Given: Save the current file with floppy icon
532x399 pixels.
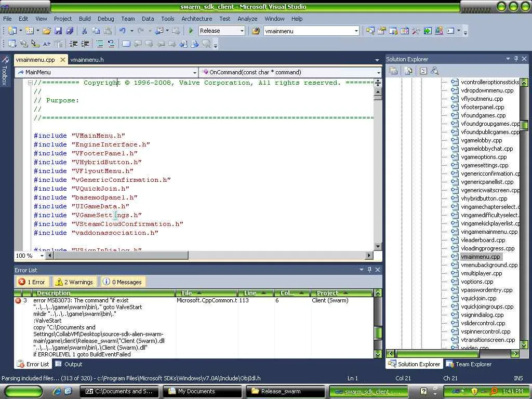Looking at the screenshot, I should tap(58, 31).
